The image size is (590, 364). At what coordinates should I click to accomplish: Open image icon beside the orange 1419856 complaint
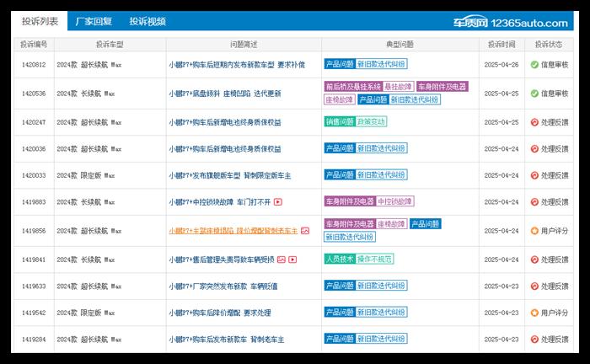(305, 231)
